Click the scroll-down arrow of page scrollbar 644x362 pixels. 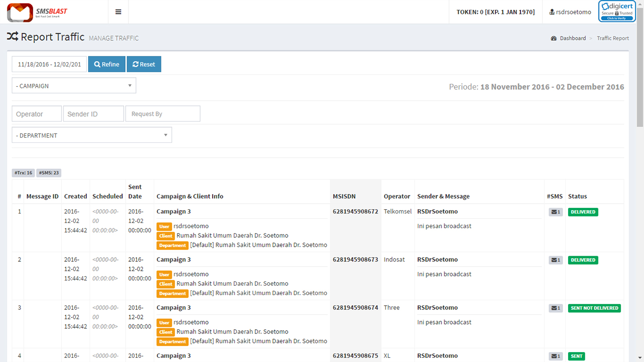point(640,358)
